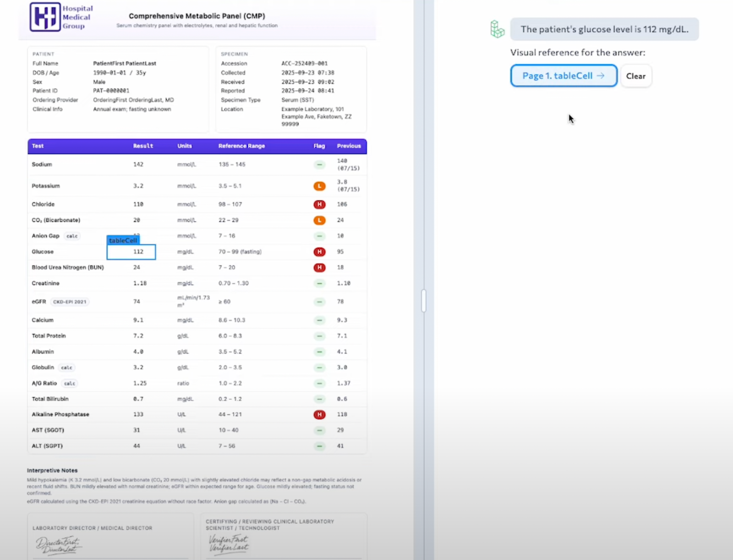Click the calc badge next to Anion Gap
Image resolution: width=733 pixels, height=560 pixels.
pyautogui.click(x=72, y=236)
